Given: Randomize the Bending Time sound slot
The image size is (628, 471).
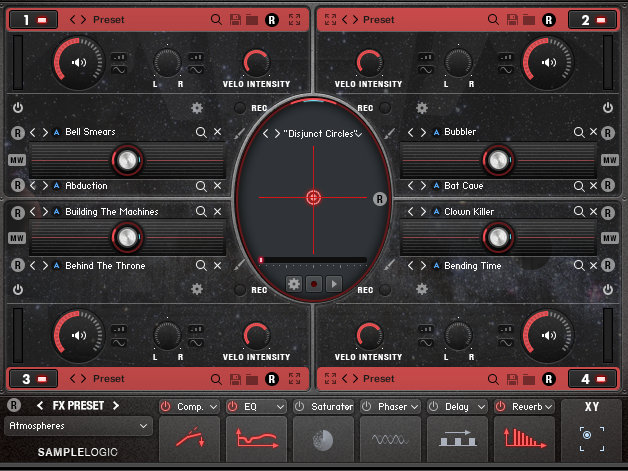Looking at the screenshot, I should click(608, 265).
